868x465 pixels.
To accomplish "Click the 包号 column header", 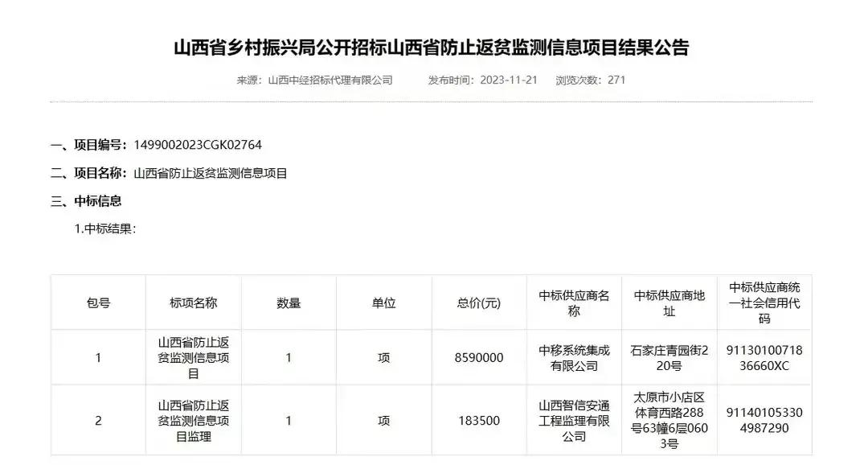I will (x=99, y=303).
